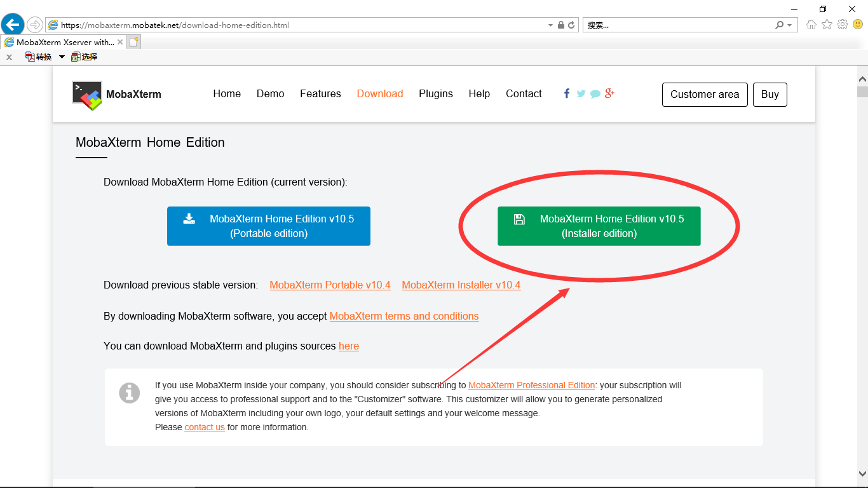Click into the browser search box
Screen dimensions: 868x488
tap(677, 25)
